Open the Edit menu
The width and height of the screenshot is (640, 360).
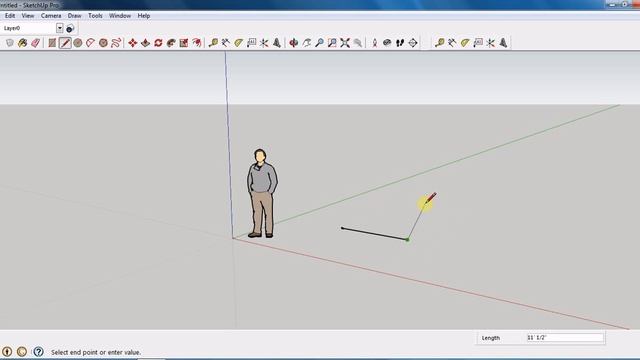click(10, 16)
